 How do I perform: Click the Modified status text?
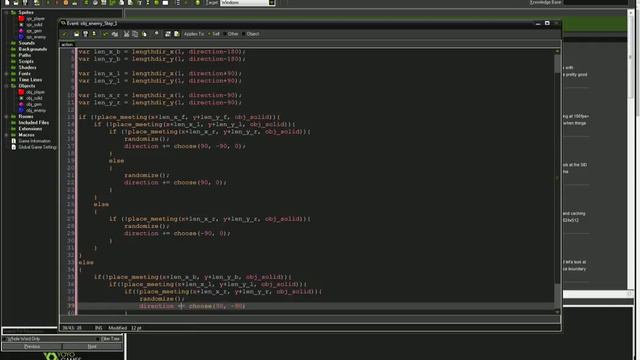118,328
